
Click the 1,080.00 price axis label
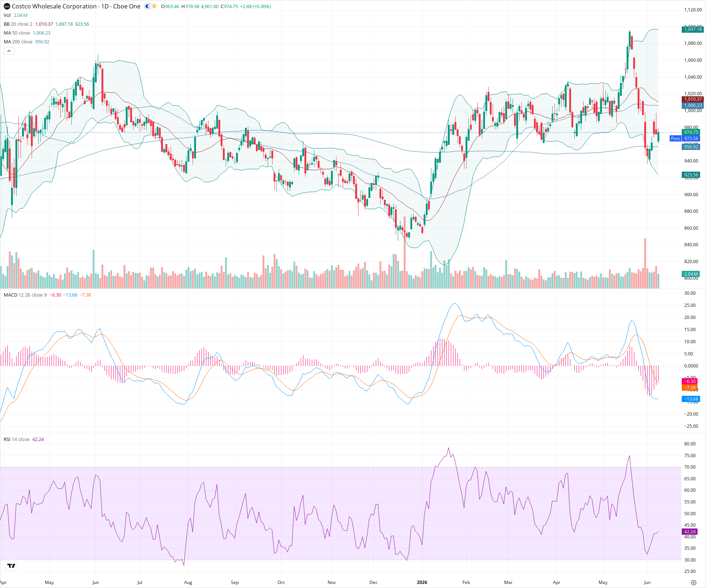pyautogui.click(x=693, y=43)
